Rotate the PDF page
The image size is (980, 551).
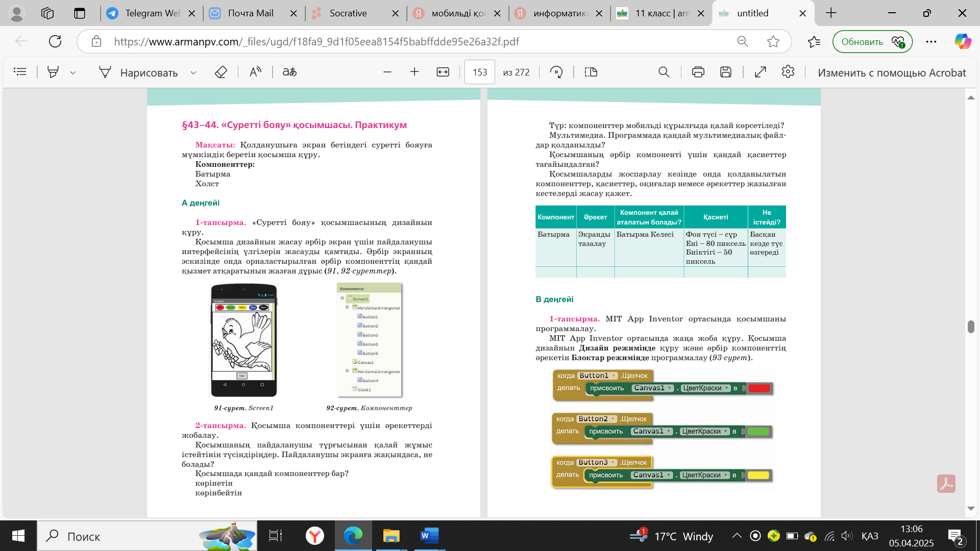pyautogui.click(x=556, y=72)
